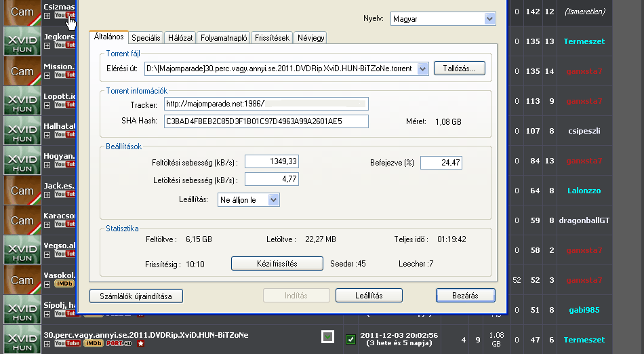Open uploader gabi985 profile link
This screenshot has width=644, height=354.
coord(584,310)
